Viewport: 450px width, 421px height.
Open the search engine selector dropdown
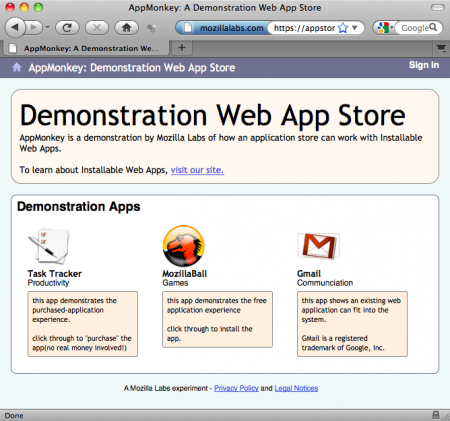point(385,28)
